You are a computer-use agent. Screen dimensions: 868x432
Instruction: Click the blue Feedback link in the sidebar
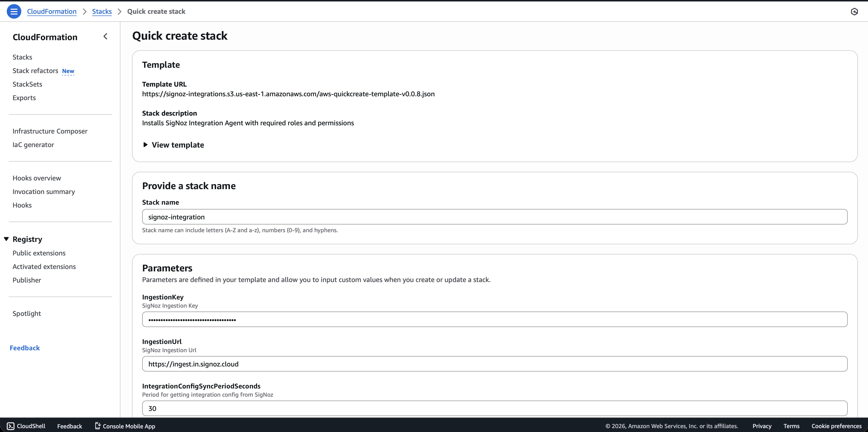tap(25, 348)
